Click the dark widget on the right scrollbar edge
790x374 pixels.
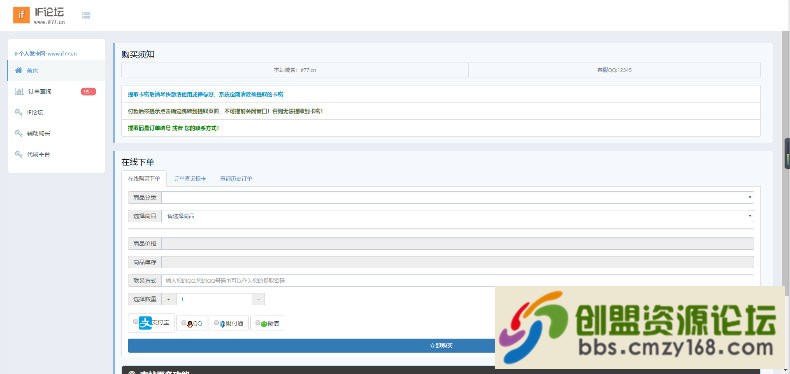tap(787, 154)
